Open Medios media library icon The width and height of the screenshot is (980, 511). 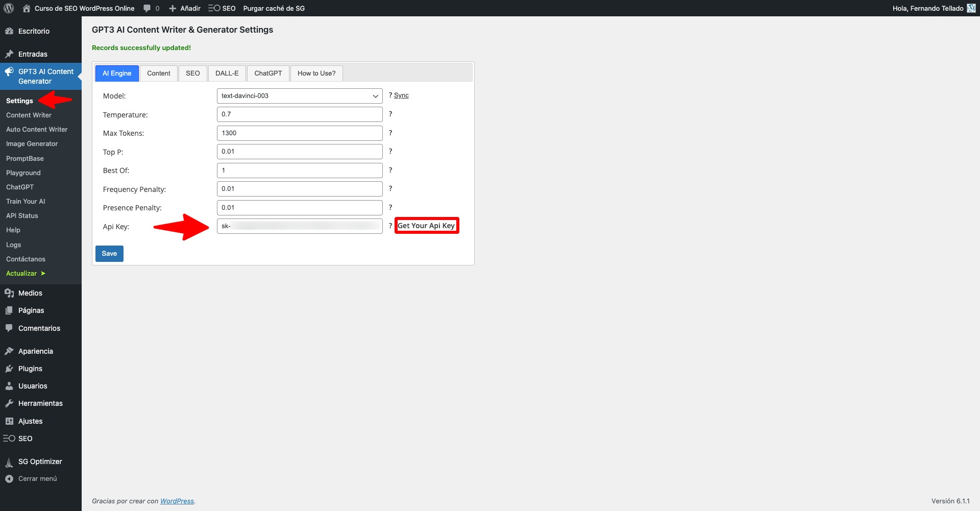click(x=9, y=293)
